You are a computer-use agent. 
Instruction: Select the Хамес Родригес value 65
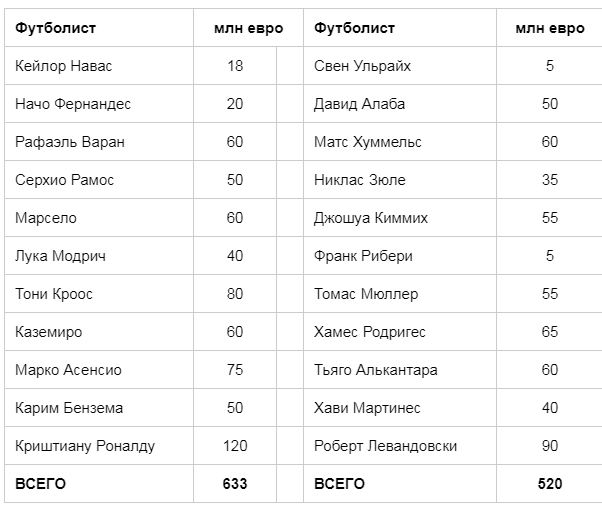[550, 332]
